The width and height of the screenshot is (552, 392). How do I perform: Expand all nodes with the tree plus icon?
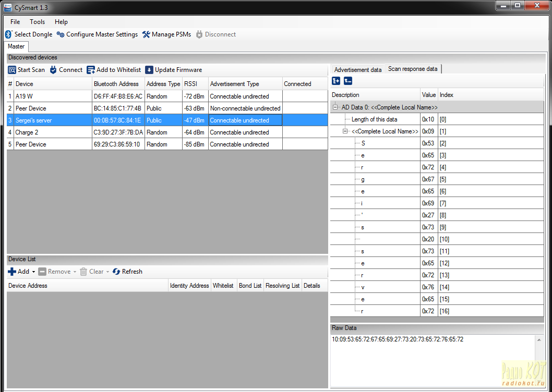point(336,81)
